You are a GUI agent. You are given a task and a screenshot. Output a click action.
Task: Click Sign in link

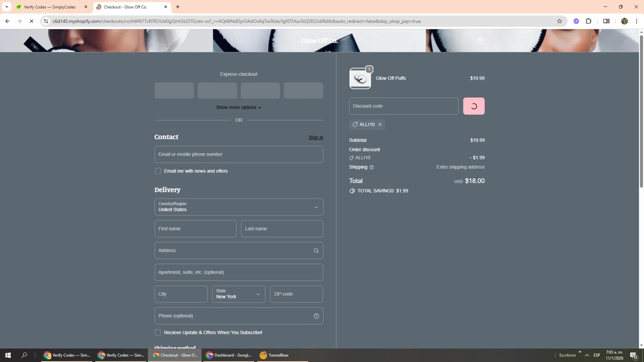click(x=316, y=138)
